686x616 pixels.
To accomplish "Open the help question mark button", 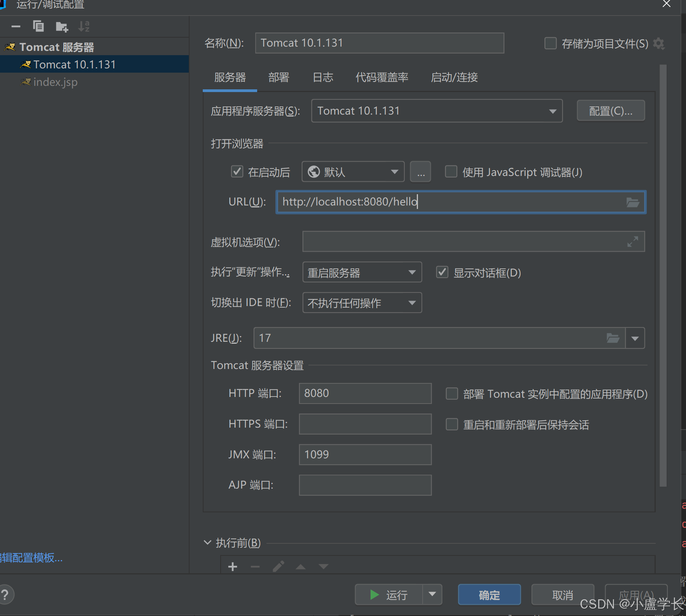I will [5, 595].
